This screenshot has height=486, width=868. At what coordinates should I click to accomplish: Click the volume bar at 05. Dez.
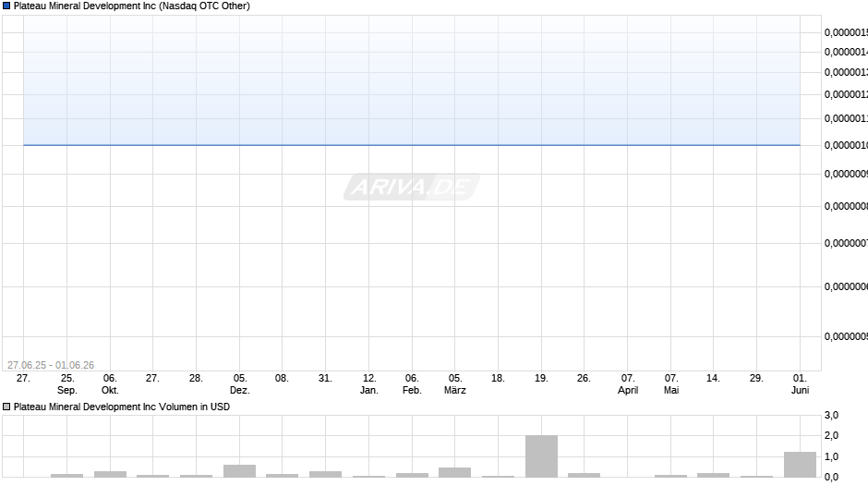click(x=240, y=471)
